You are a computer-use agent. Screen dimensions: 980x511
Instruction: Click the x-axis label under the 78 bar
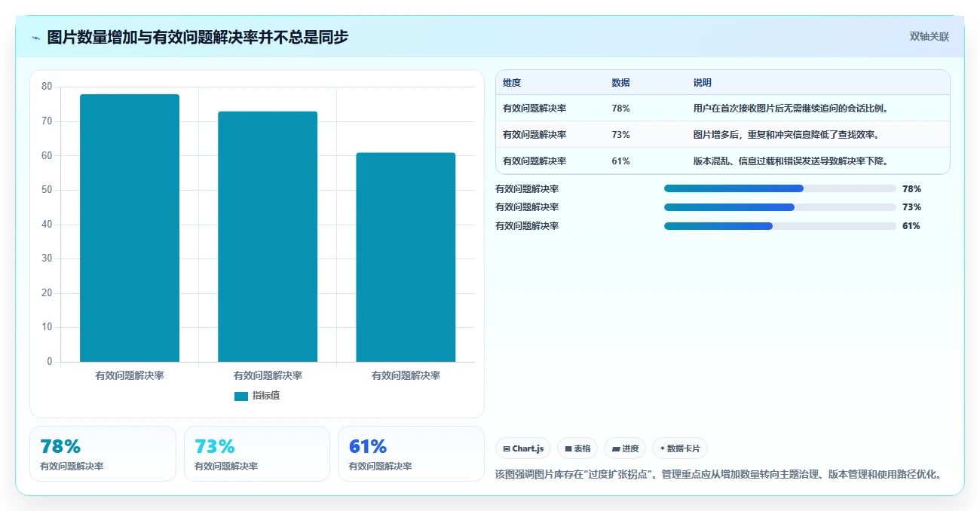pyautogui.click(x=130, y=375)
